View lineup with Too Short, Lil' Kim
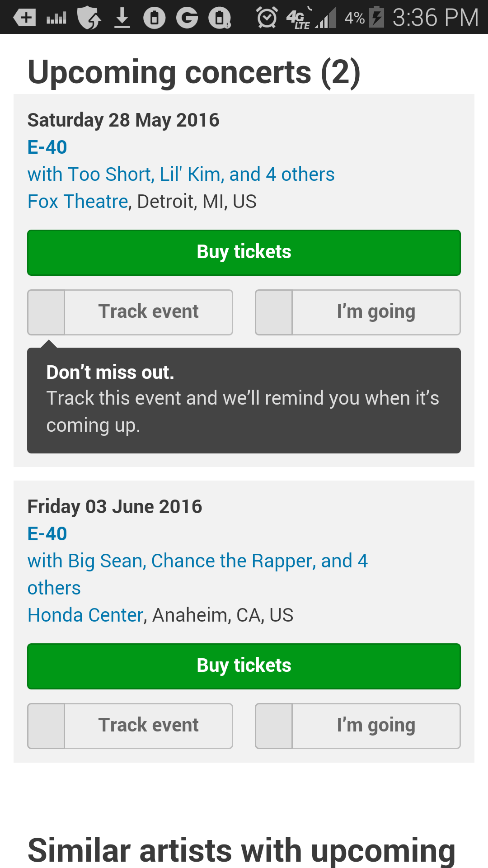488x868 pixels. click(x=181, y=174)
